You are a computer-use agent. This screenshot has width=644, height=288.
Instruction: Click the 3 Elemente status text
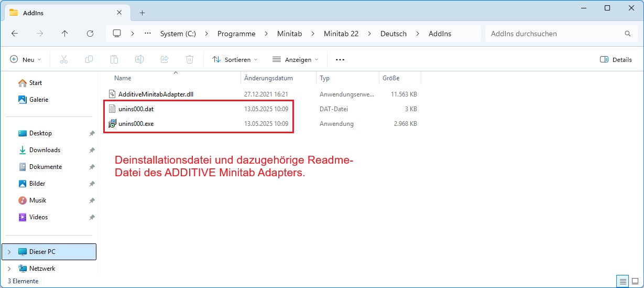(x=23, y=281)
